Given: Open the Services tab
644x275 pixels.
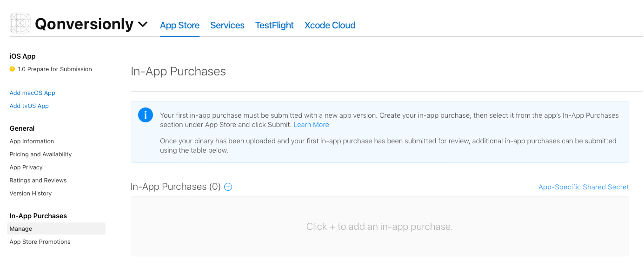Looking at the screenshot, I should coord(227,25).
